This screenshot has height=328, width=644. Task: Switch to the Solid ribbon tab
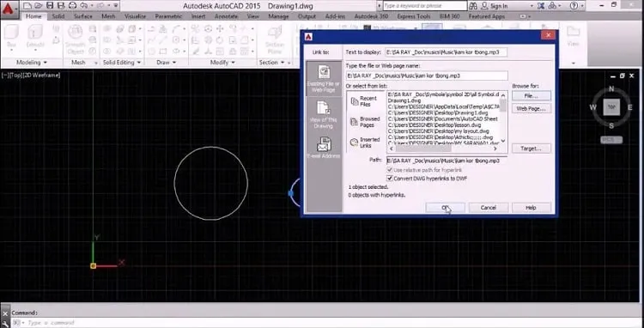[58, 16]
